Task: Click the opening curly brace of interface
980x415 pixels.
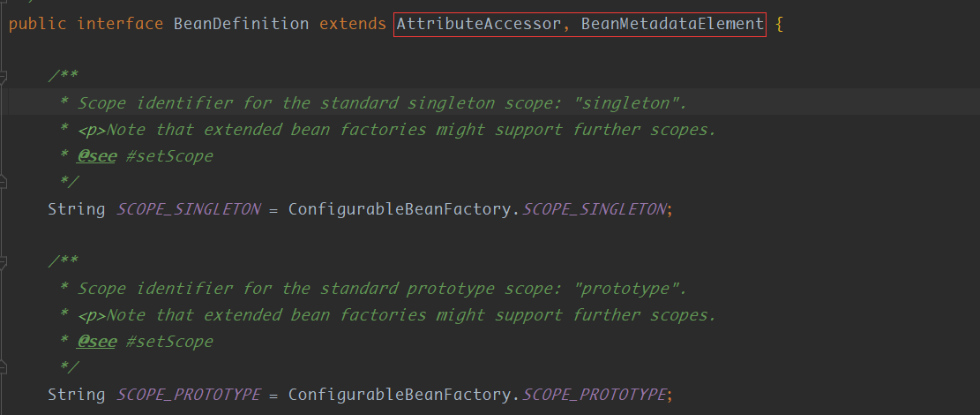Action: [x=779, y=24]
